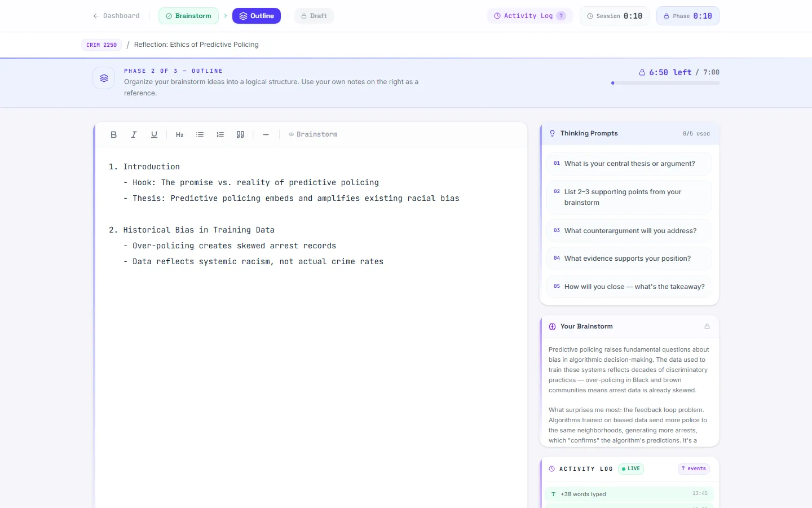
Task: Insert a bulleted list
Action: click(200, 134)
